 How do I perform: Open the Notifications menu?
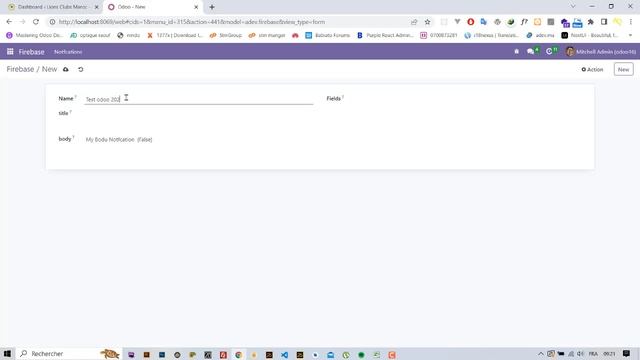point(68,52)
